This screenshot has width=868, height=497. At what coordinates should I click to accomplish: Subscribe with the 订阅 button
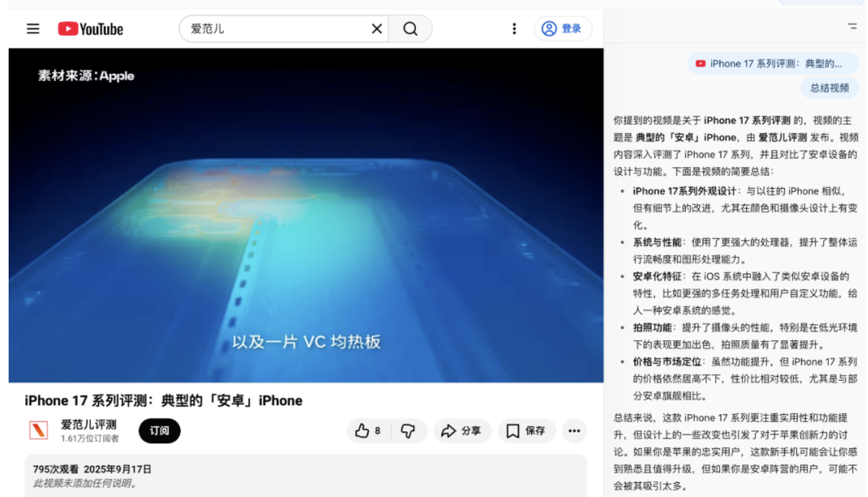coord(160,431)
